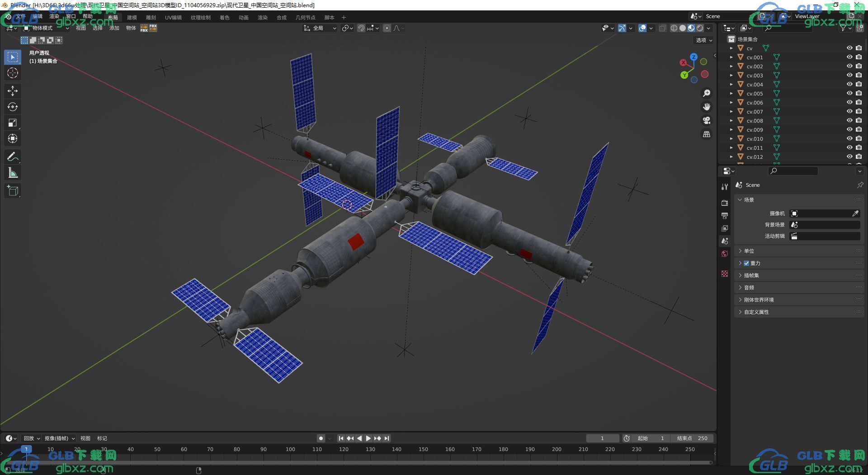Screen dimensions: 868x475
Task: Toggle X-ray display mode
Action: pos(662,28)
